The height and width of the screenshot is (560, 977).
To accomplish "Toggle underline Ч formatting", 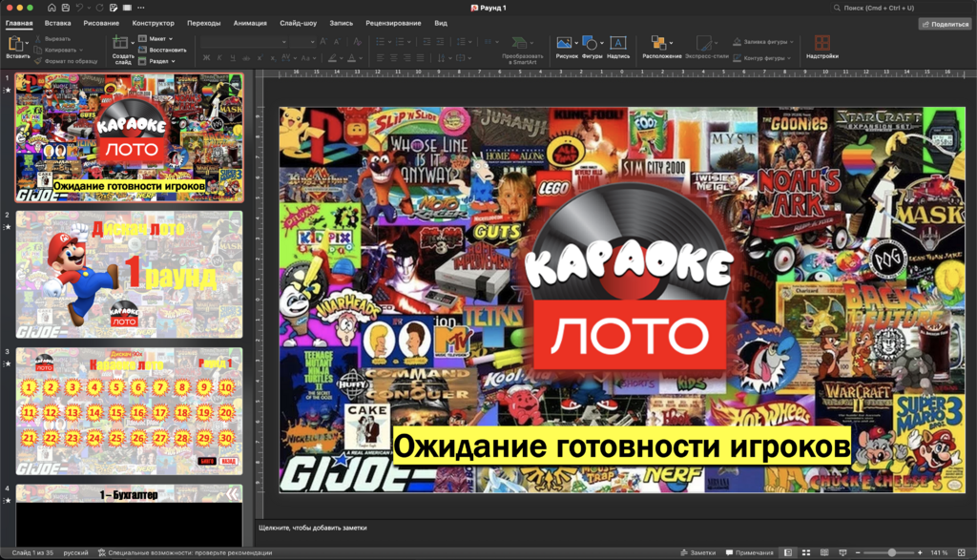I will click(x=233, y=58).
